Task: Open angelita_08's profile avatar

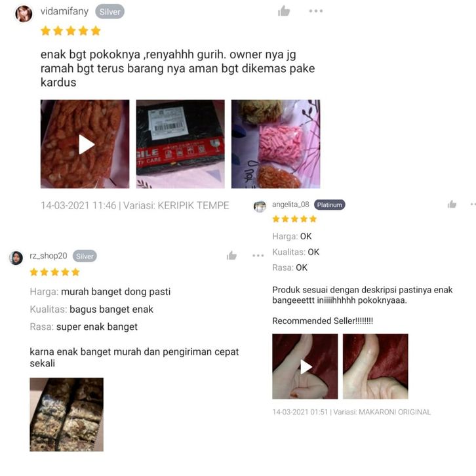Action: click(x=260, y=207)
